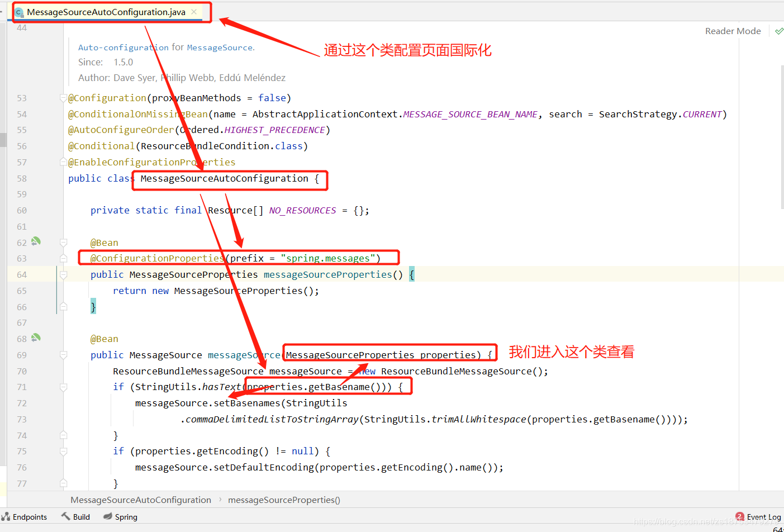The height and width of the screenshot is (532, 784).
Task: Click commaDelimitedListToStringArray on line 73
Action: 272,419
